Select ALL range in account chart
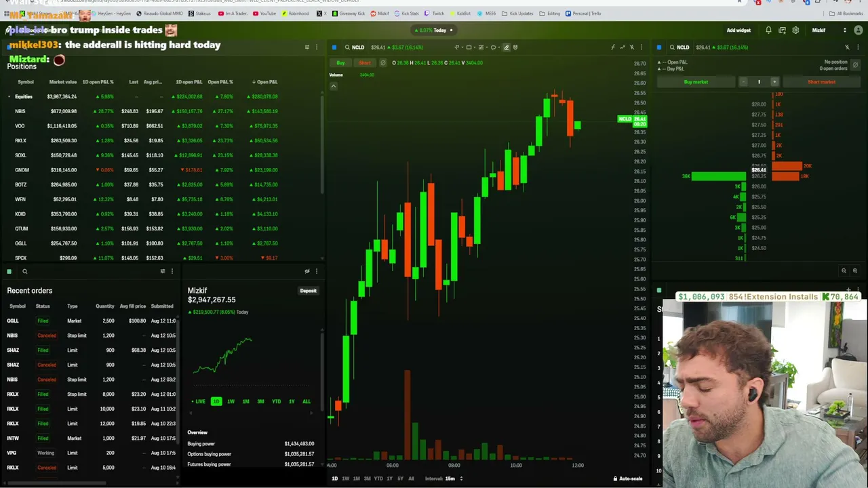This screenshot has height=488, width=868. (307, 402)
